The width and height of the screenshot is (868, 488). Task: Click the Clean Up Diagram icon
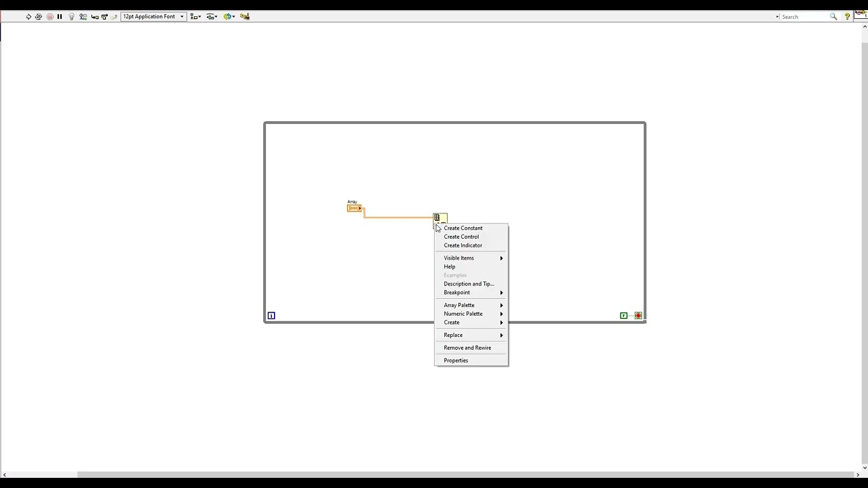[245, 16]
